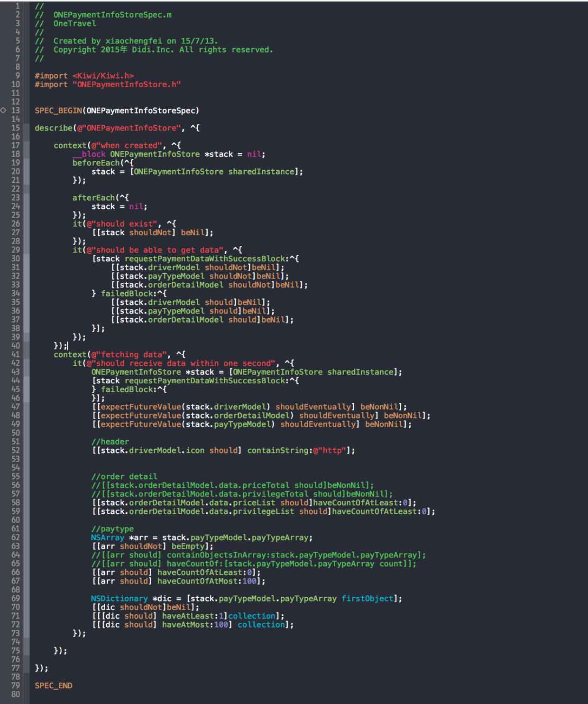This screenshot has width=588, height=704.
Task: Click the "ONEPaymentInfoStore.h" import string
Action: coord(126,84)
